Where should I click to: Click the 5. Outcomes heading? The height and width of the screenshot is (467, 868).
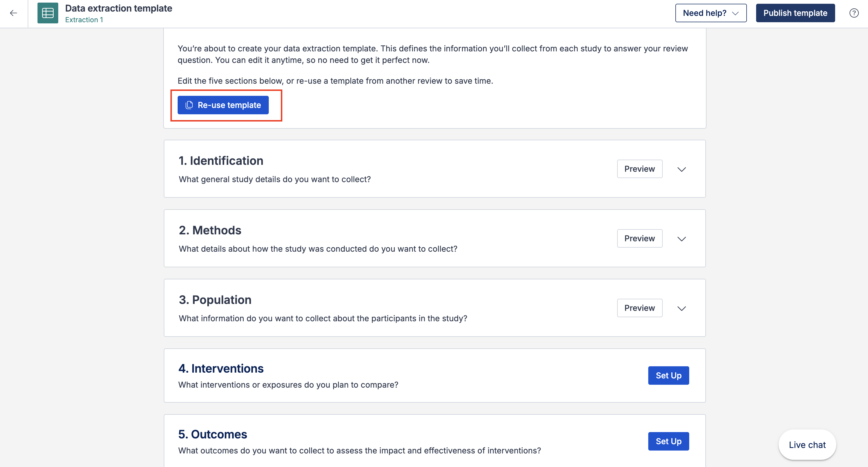[x=212, y=434]
